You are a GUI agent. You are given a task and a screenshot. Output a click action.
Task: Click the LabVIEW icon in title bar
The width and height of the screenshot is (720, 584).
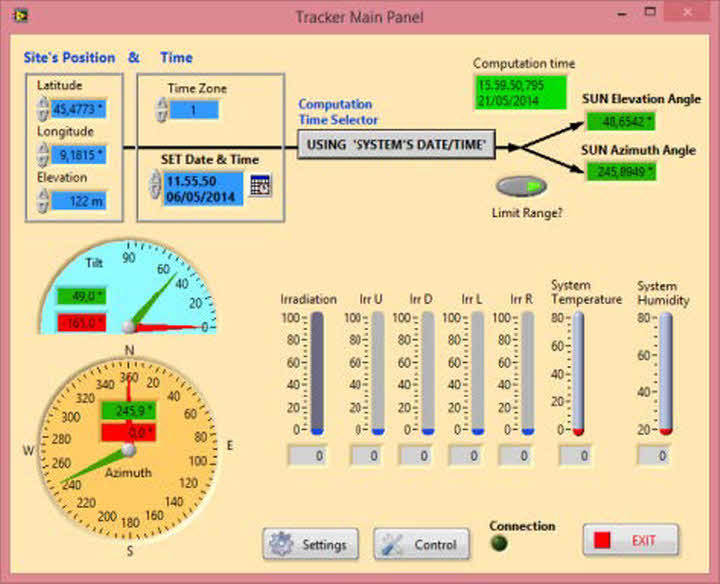coord(17,16)
